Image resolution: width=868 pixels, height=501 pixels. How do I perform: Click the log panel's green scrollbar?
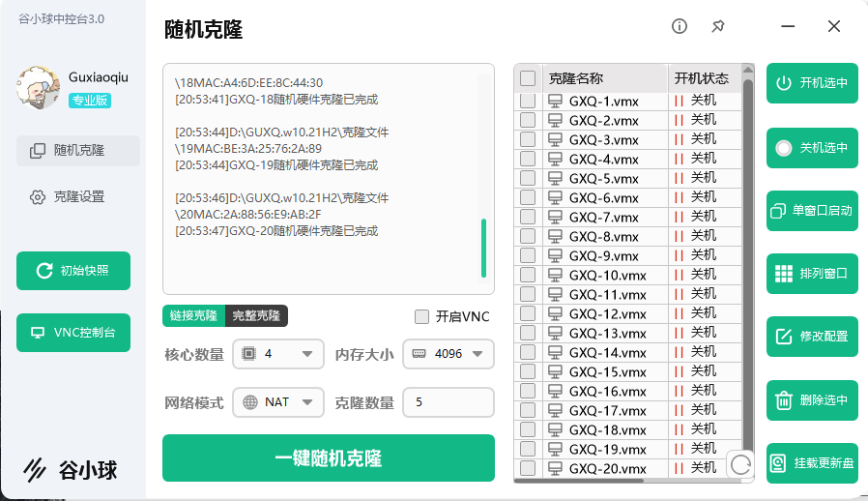(483, 248)
